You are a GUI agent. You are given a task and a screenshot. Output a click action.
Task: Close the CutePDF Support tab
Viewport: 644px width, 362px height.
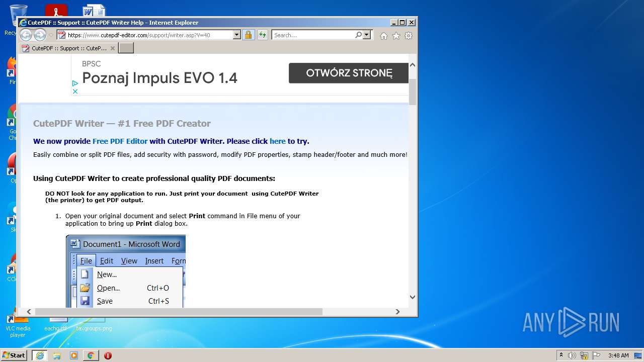tap(113, 48)
